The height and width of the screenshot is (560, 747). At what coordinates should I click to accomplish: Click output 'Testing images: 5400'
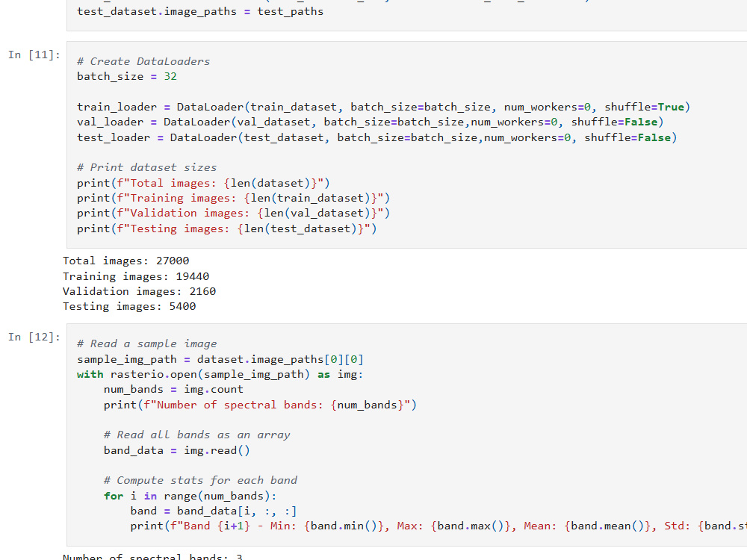point(129,307)
